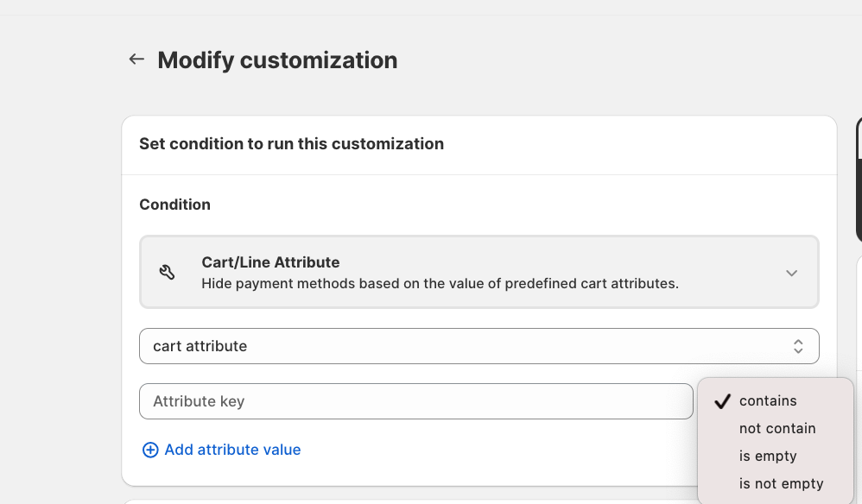Image resolution: width=862 pixels, height=504 pixels.
Task: Click the plus circle icon for adding a value
Action: coord(150,450)
